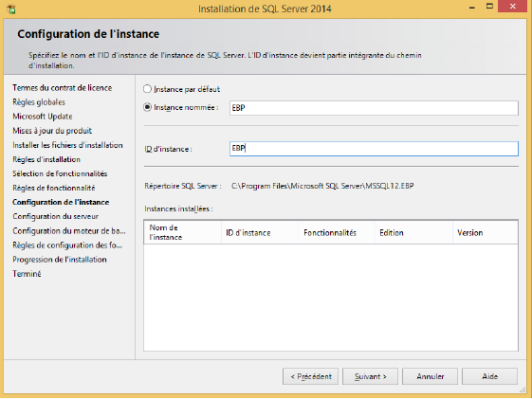Screen dimensions: 532x399
Task: Select the 'Instance par défaut' radio button
Action: point(147,89)
